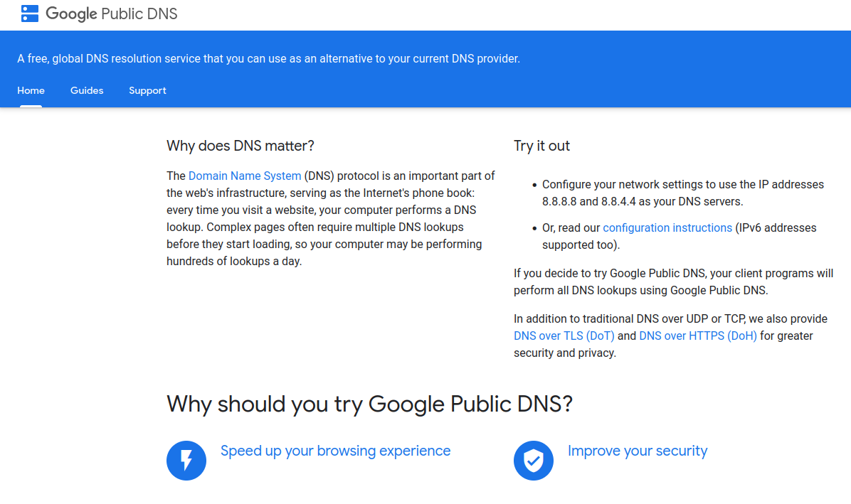Go to Improve your security
851x504 pixels.
click(x=638, y=451)
